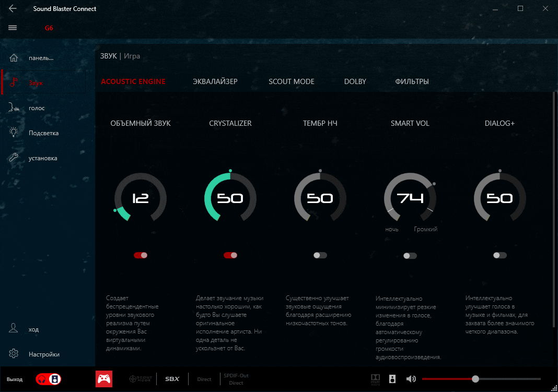Disable the ОБЪЕМНЫЙ ЗВУК toggle
558x392 pixels.
click(141, 255)
